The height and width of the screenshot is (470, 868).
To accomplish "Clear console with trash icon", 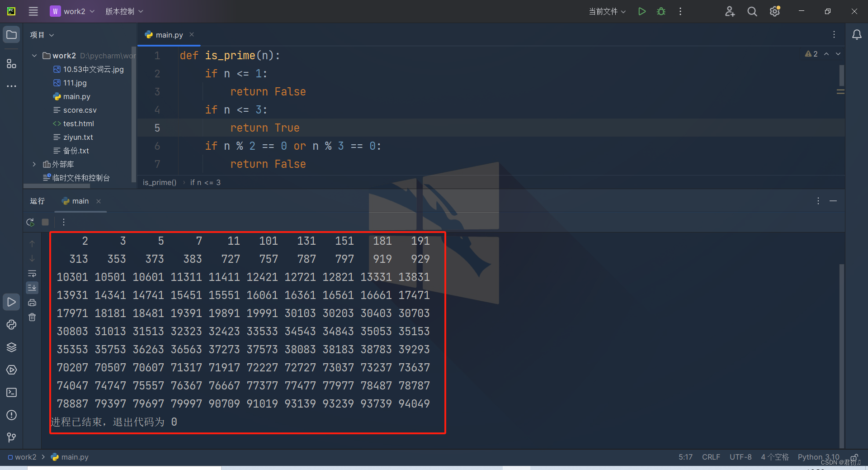I will [x=32, y=317].
